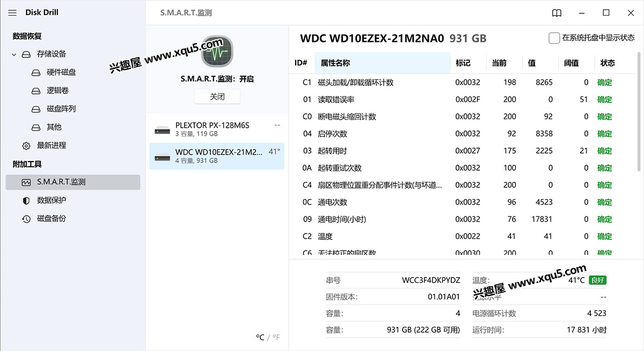This screenshot has width=644, height=351.
Task: Click the shield icon for 数据保护
Action: click(26, 201)
